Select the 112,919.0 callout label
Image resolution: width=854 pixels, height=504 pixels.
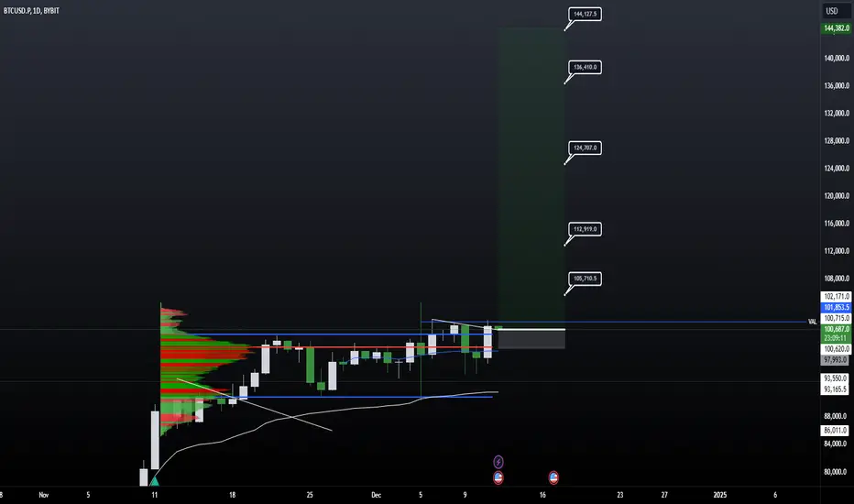585,229
